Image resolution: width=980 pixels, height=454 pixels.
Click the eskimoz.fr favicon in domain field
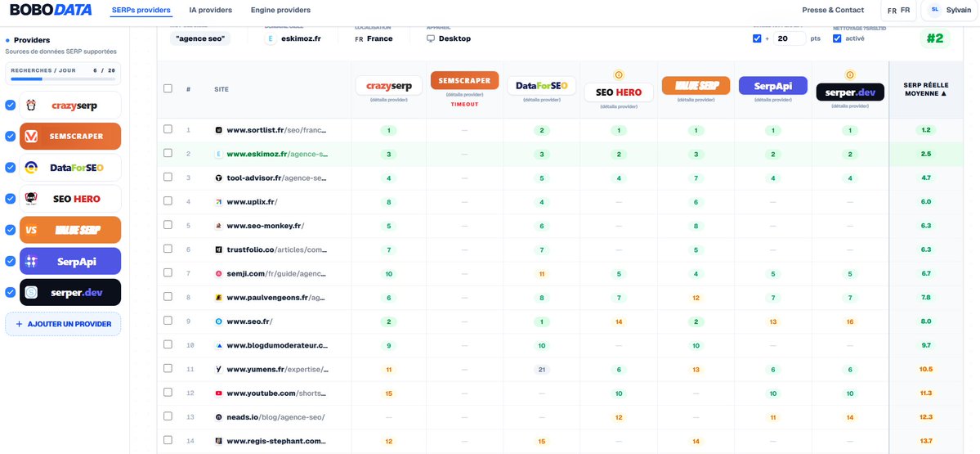click(x=271, y=38)
